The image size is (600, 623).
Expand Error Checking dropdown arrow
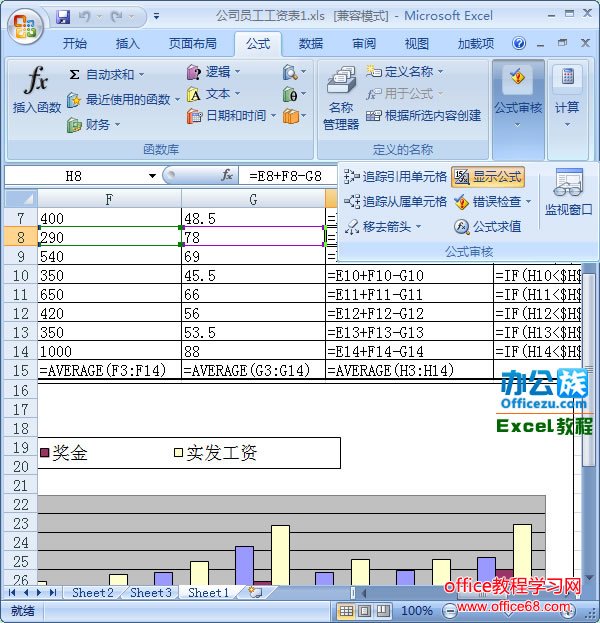coord(528,202)
